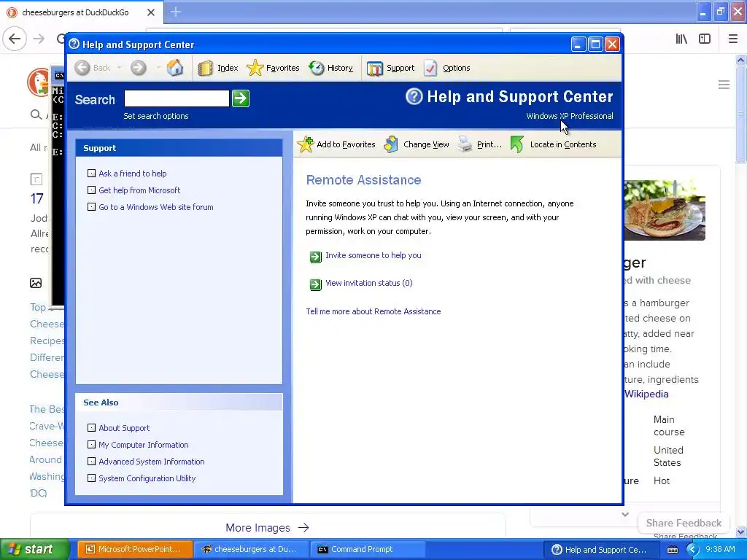
Task: Click the Print printer icon
Action: coord(465,144)
